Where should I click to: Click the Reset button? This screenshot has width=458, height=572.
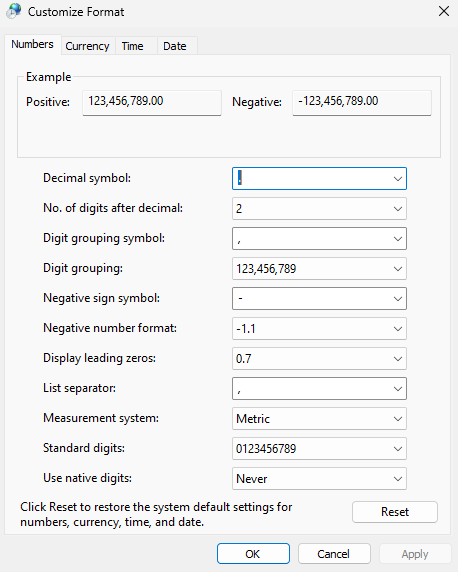tap(395, 512)
